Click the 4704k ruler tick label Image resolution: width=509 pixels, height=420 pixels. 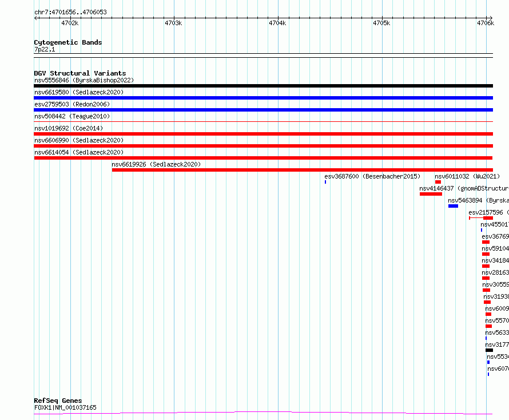tap(277, 23)
